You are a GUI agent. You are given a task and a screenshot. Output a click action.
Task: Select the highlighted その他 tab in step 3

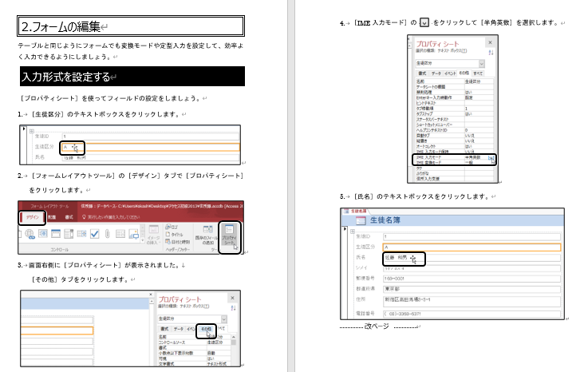206,328
